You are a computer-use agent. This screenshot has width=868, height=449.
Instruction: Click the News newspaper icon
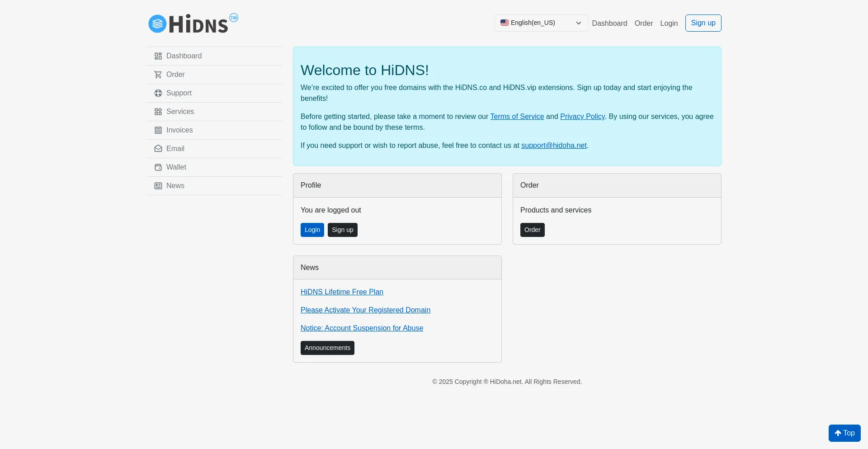[x=158, y=186]
